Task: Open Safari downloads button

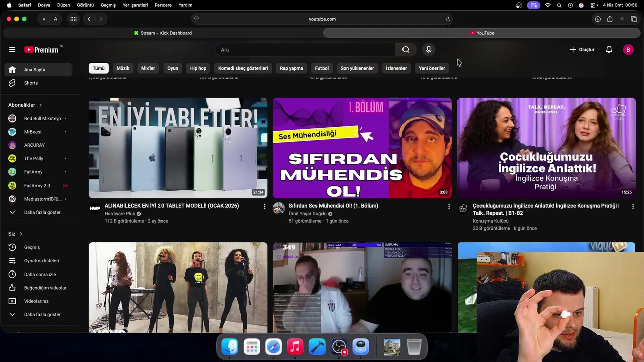Action: point(598,19)
